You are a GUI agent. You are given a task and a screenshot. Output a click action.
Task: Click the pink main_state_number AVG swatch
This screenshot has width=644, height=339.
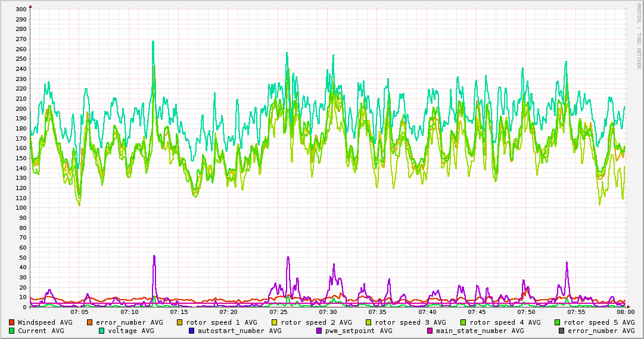[x=430, y=331]
